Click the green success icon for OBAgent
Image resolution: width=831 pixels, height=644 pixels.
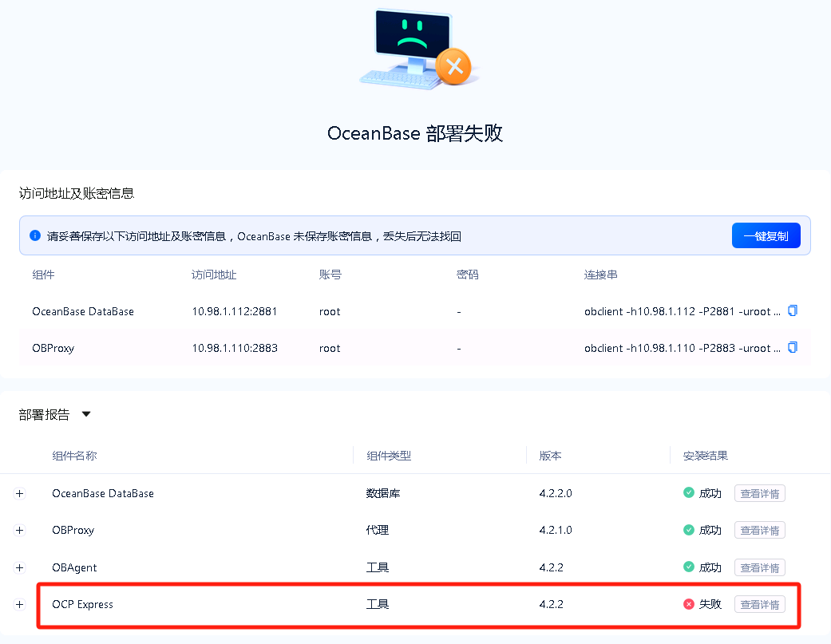click(x=688, y=567)
